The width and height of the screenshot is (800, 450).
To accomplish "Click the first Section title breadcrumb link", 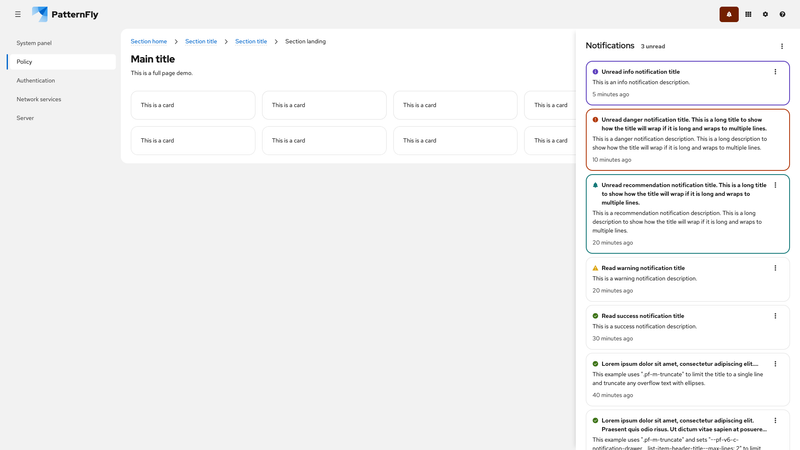I will [x=201, y=41].
